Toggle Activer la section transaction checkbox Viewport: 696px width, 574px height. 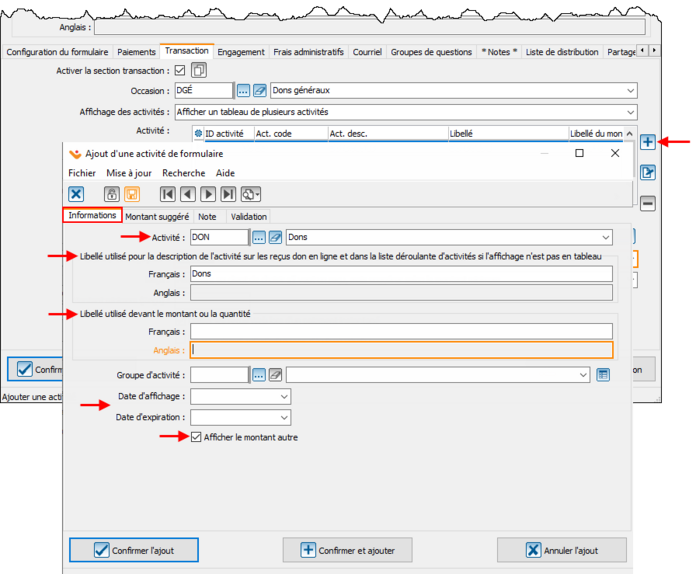pyautogui.click(x=180, y=70)
